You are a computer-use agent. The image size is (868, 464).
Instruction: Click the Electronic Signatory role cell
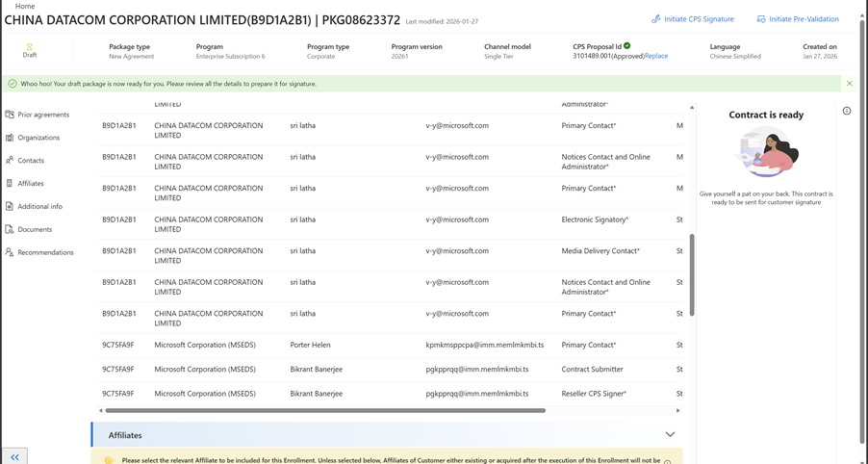[x=595, y=219]
